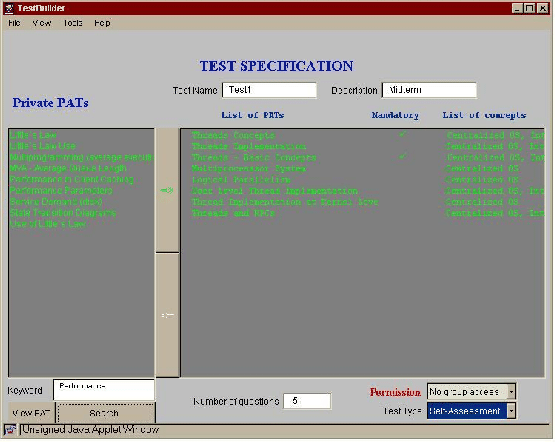
Task: Select Threads Implementation in List of PATs
Action: 248,146
